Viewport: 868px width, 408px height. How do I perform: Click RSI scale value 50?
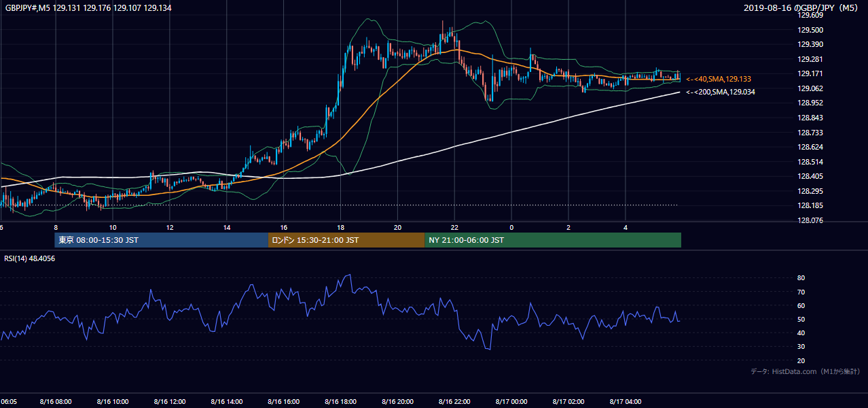point(801,320)
